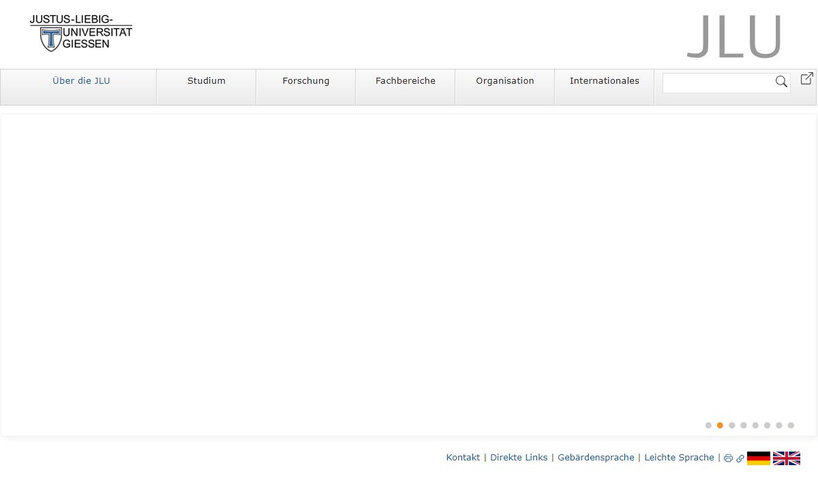Click the search magnifier icon
The width and height of the screenshot is (818, 504).
click(x=781, y=82)
